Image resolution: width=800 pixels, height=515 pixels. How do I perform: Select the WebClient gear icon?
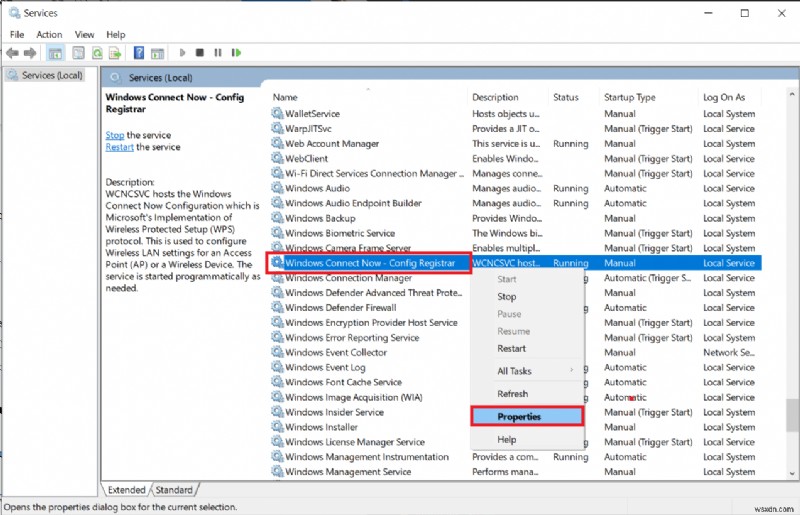click(277, 158)
